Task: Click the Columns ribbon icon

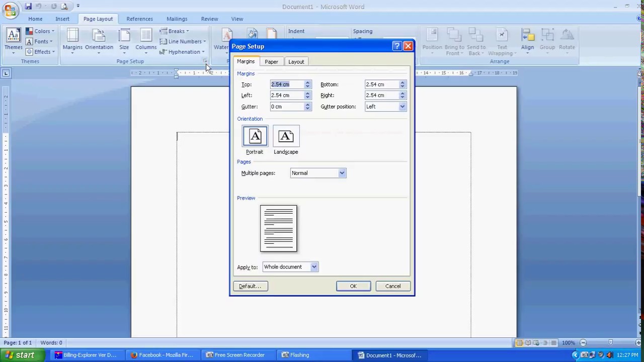Action: pyautogui.click(x=146, y=41)
